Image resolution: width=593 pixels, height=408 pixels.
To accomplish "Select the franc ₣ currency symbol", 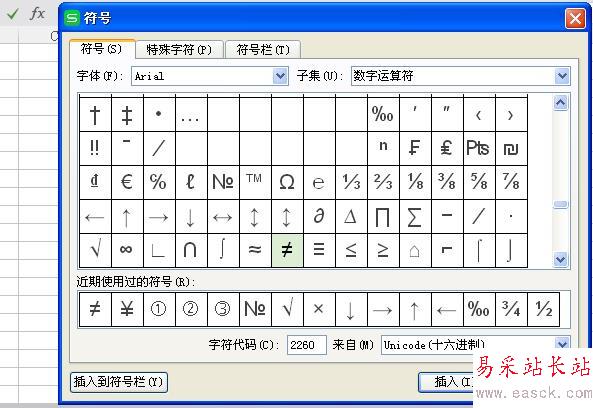I will tap(415, 148).
